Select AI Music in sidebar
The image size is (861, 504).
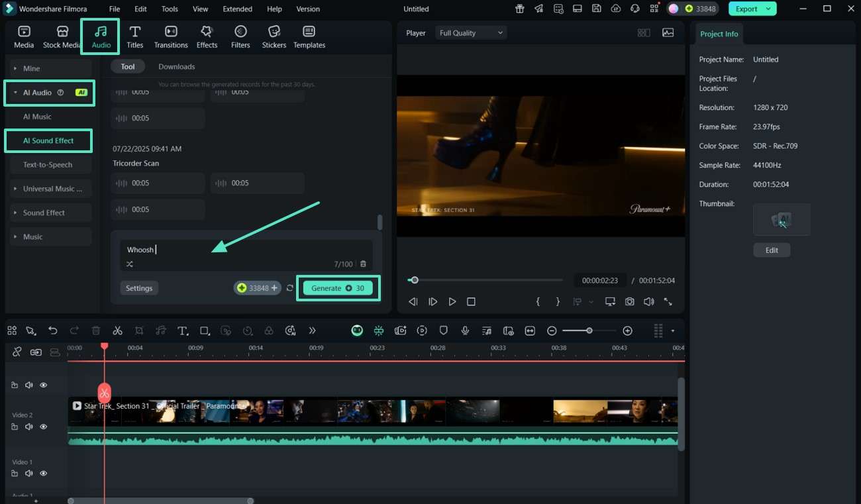(x=37, y=117)
